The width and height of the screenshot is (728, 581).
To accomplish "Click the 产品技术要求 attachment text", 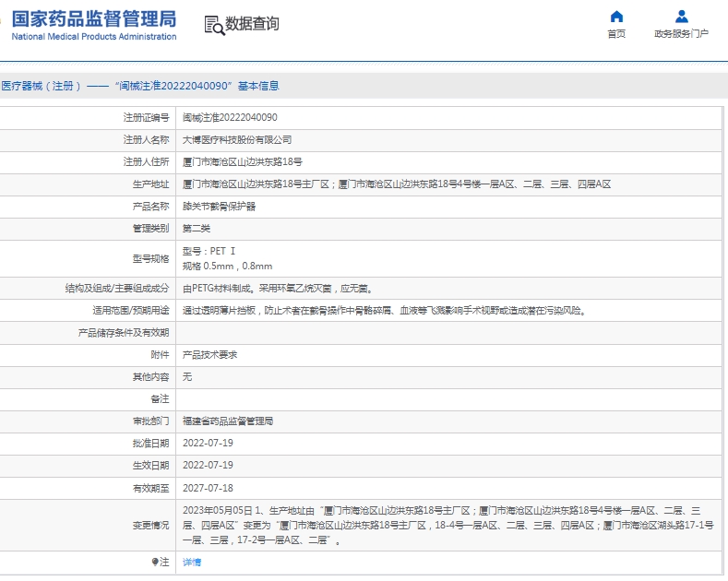I will tap(210, 355).
